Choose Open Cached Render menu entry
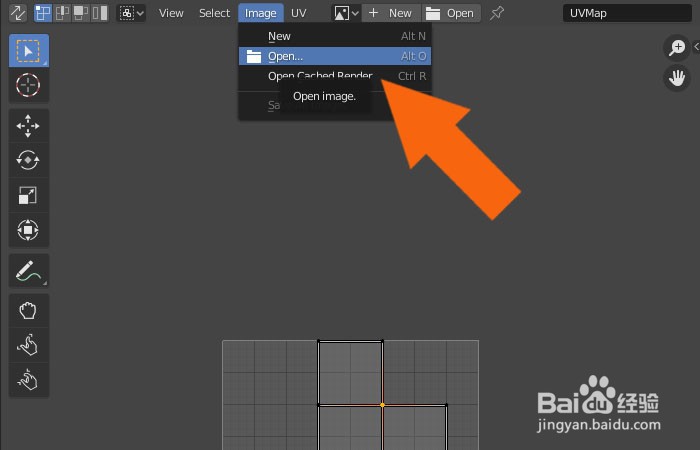Screen dimensions: 700x450 click(x=335, y=76)
